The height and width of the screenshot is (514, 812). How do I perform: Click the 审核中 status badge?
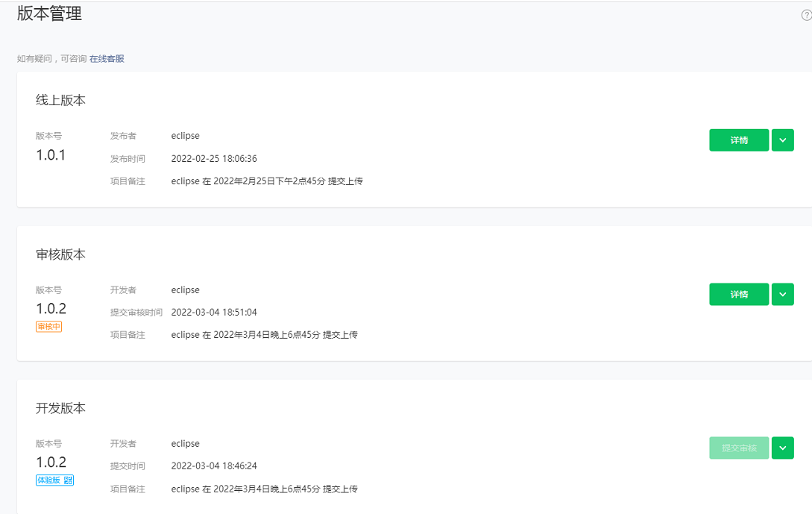click(x=48, y=327)
